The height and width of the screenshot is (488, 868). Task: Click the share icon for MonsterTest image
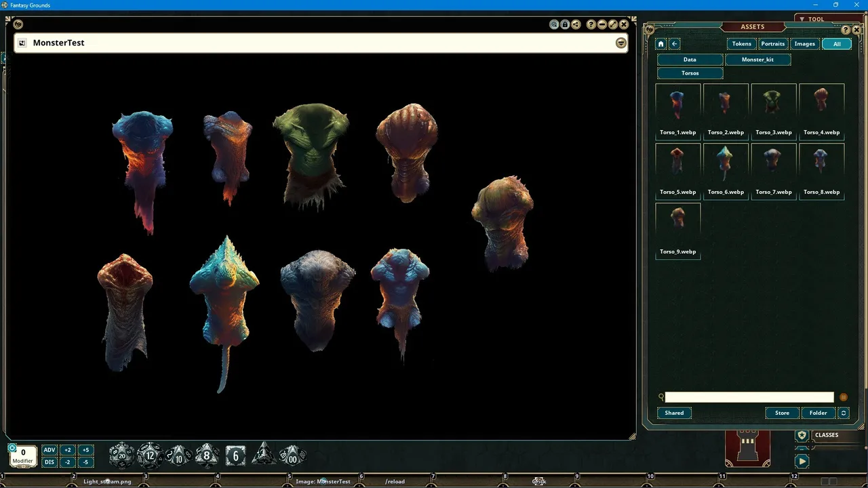[x=576, y=24]
